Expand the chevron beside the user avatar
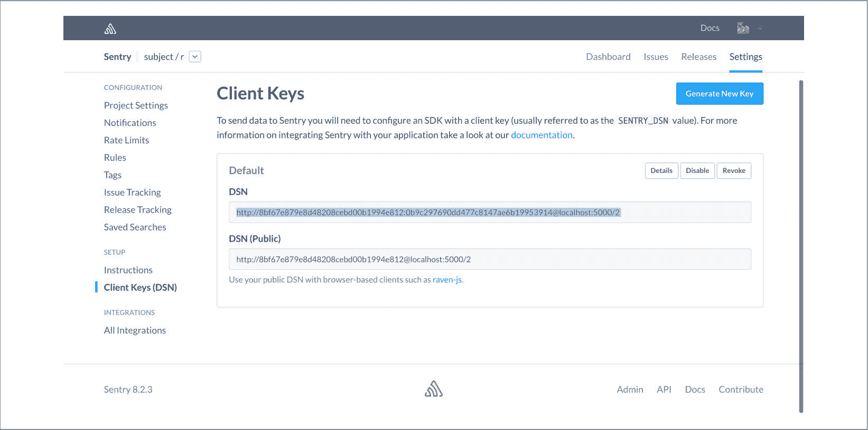This screenshot has height=430, width=868. point(760,28)
